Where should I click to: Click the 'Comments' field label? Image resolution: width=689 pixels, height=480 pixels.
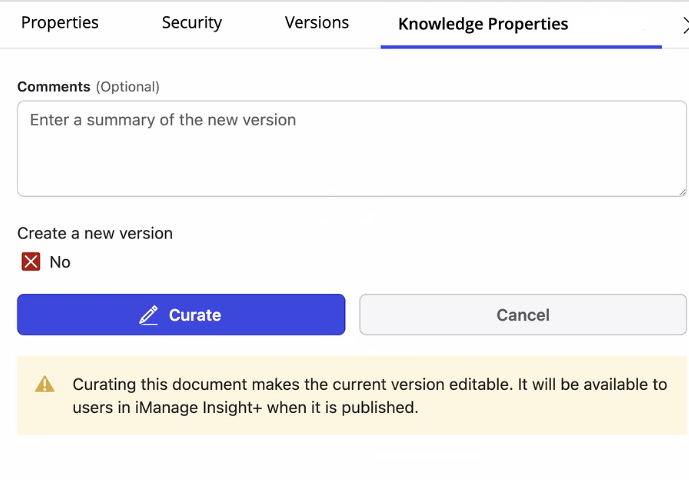pyautogui.click(x=54, y=87)
